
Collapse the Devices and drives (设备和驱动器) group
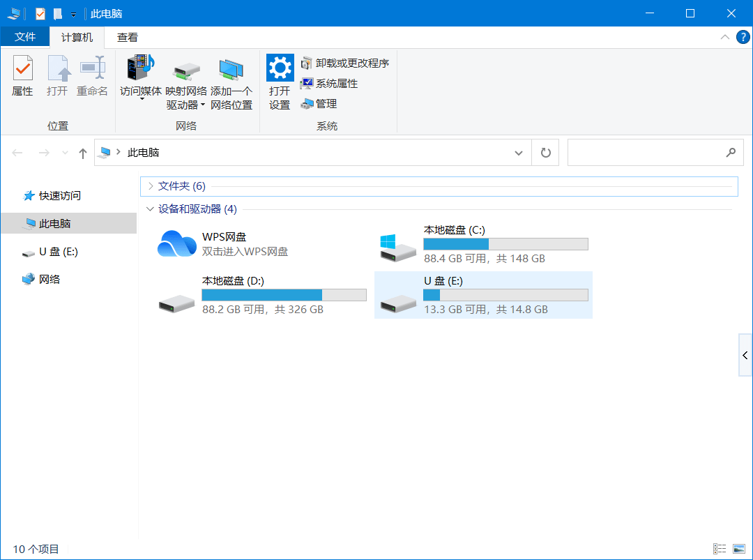150,209
